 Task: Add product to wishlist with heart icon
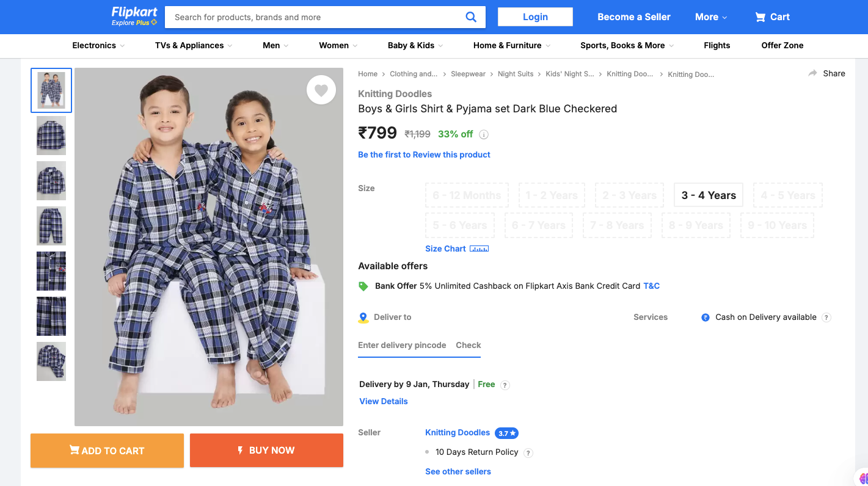[x=321, y=90]
